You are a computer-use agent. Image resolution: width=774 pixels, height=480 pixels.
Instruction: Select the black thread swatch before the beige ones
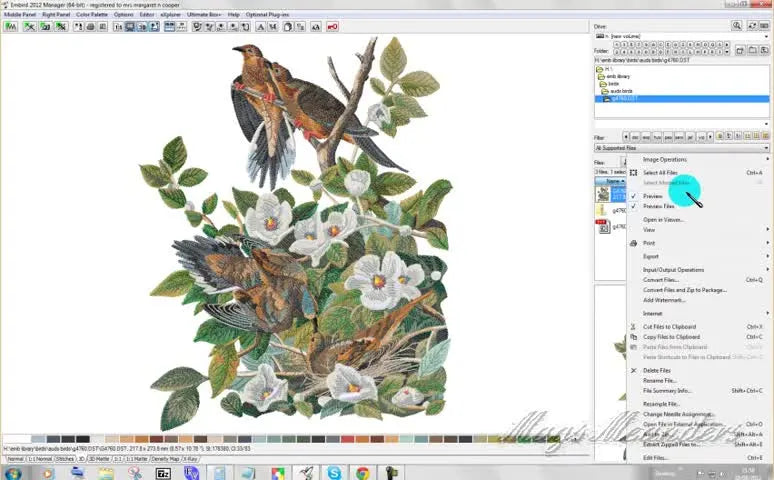pyautogui.click(x=82, y=439)
